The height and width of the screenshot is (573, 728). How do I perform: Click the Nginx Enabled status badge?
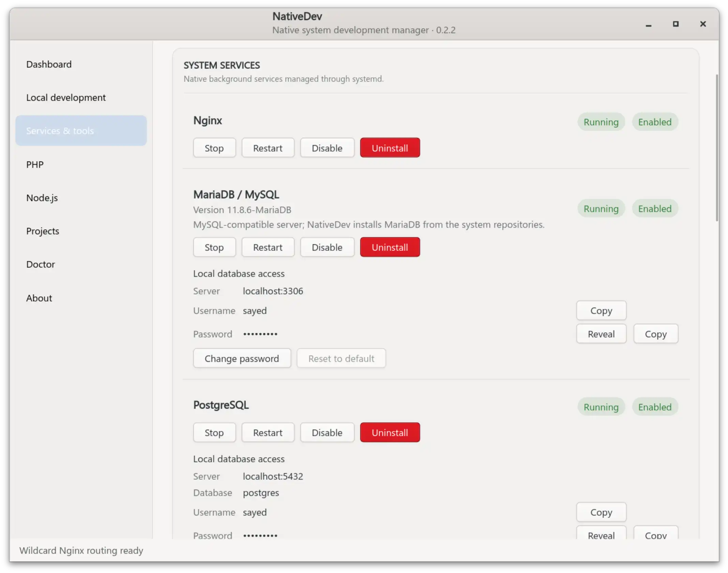point(655,122)
